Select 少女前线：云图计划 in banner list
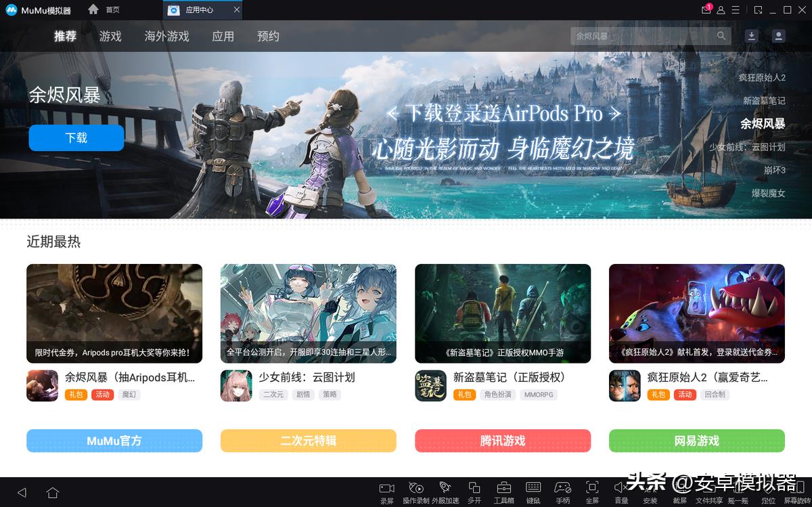This screenshot has height=507, width=812. pyautogui.click(x=747, y=147)
